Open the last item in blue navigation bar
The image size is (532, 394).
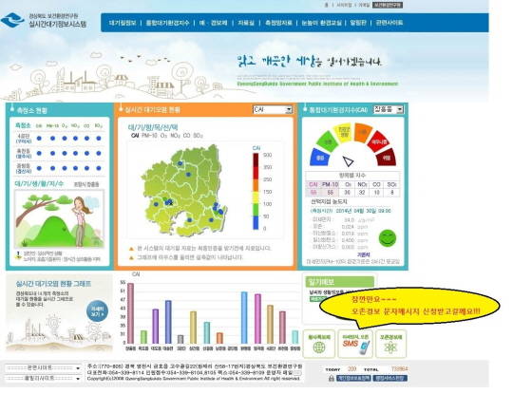[389, 23]
